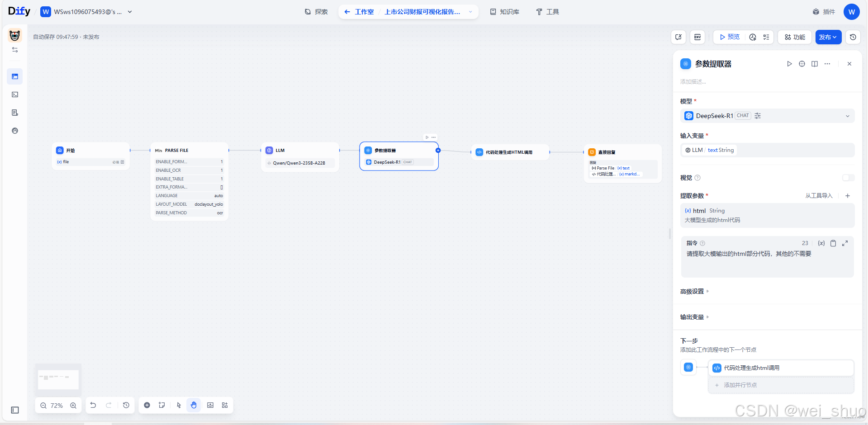Go back to 工作室 studio
The image size is (868, 425).
359,12
